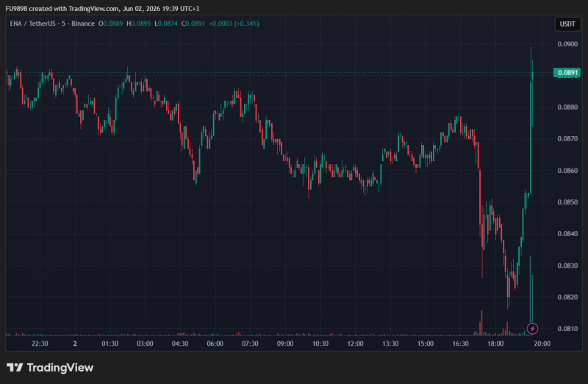
Task: Click the 06:00 time axis label
Action: pos(215,344)
